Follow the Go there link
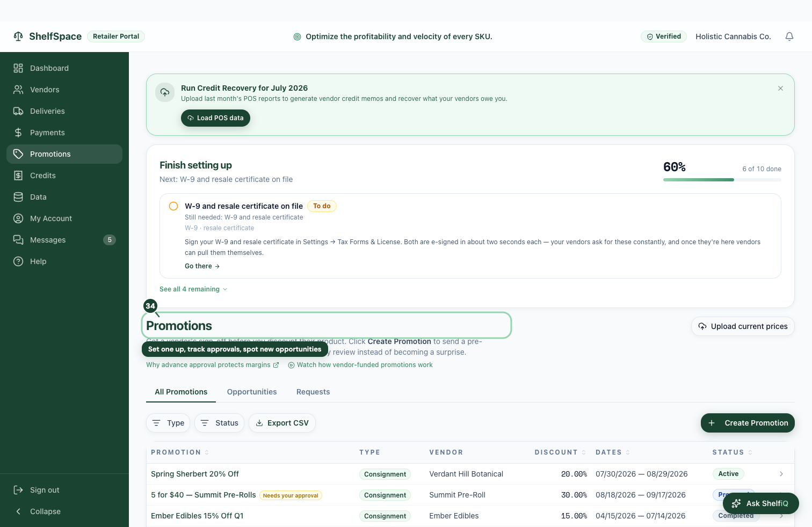Screen dimensions: 812x527 [202, 266]
